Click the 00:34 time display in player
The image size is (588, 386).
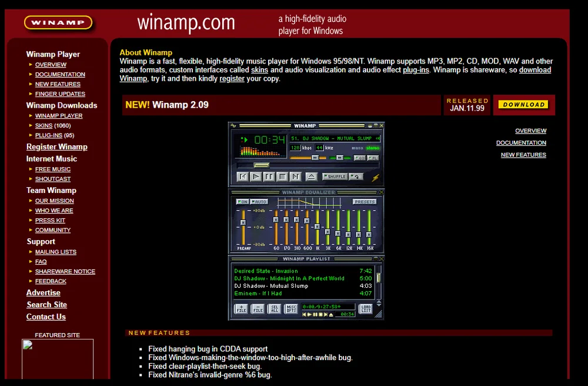coord(270,140)
